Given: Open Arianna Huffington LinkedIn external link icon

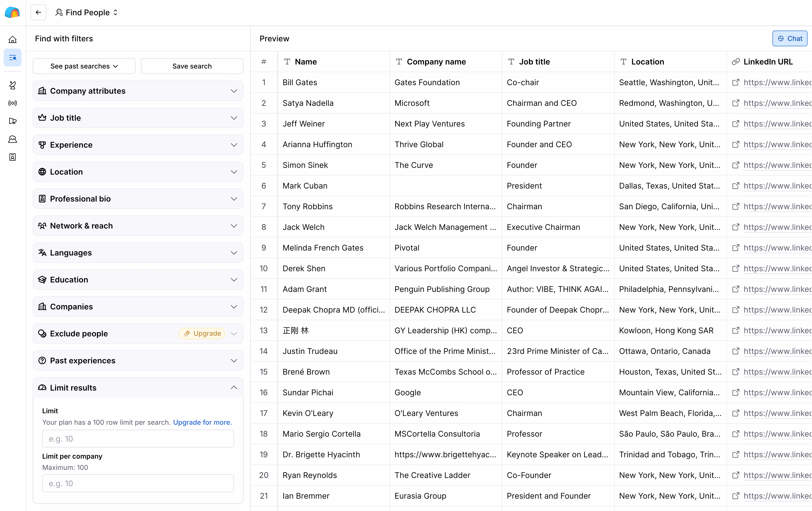Looking at the screenshot, I should click(x=736, y=144).
